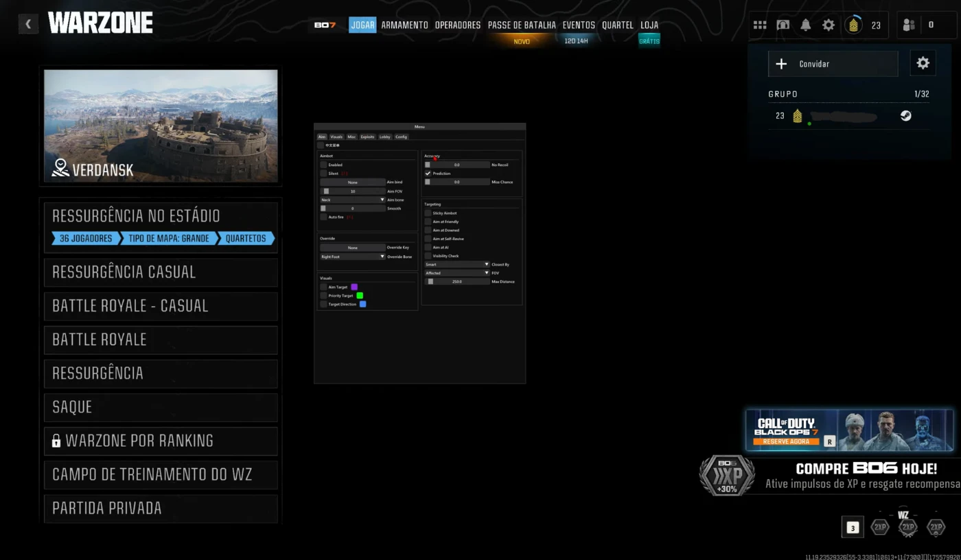Click the Convidar invite button
This screenshot has height=560, width=961.
tap(833, 64)
